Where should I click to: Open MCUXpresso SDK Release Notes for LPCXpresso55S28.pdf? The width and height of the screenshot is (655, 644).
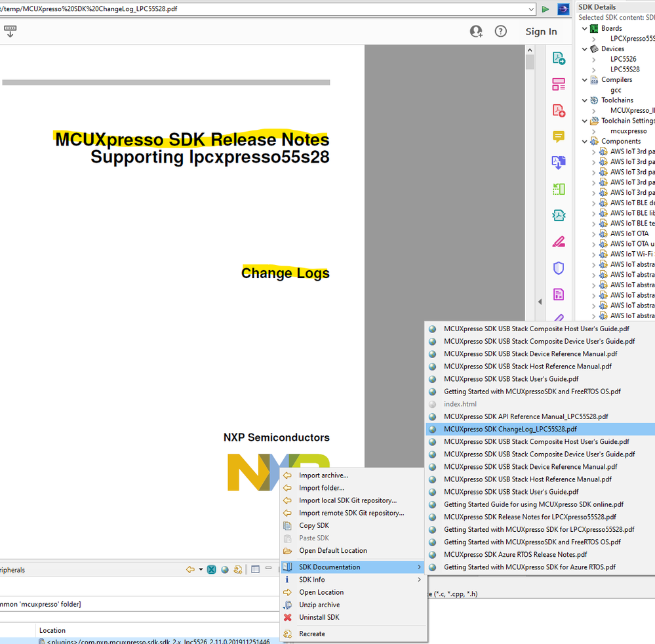tap(540, 517)
